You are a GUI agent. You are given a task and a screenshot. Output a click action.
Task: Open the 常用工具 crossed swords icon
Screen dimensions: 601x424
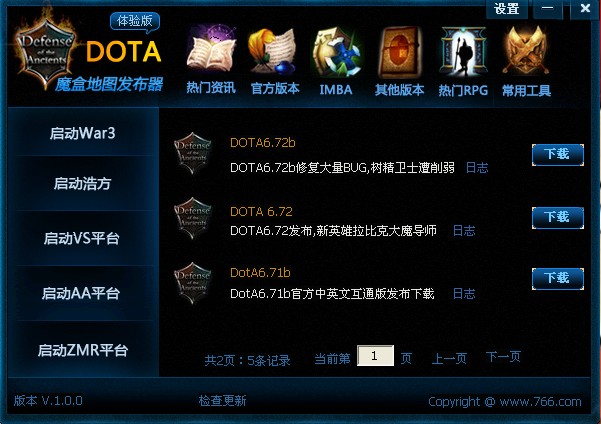click(526, 51)
